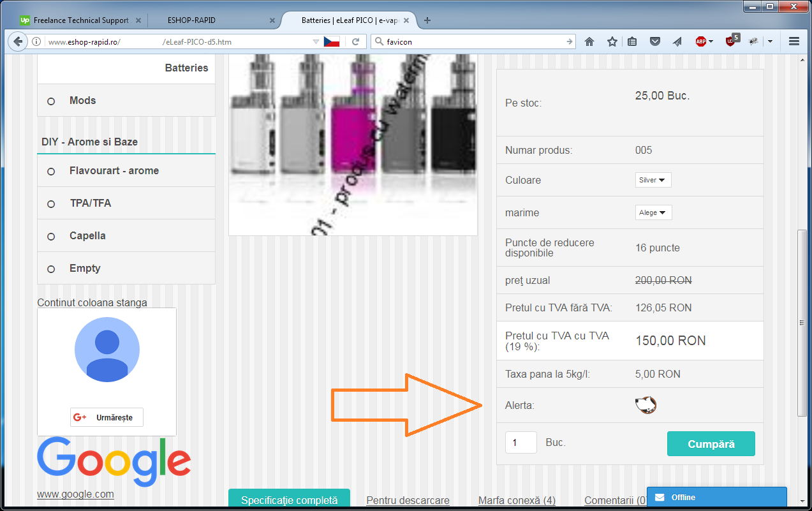The width and height of the screenshot is (812, 511).
Task: Click the product number 005
Action: pos(644,150)
